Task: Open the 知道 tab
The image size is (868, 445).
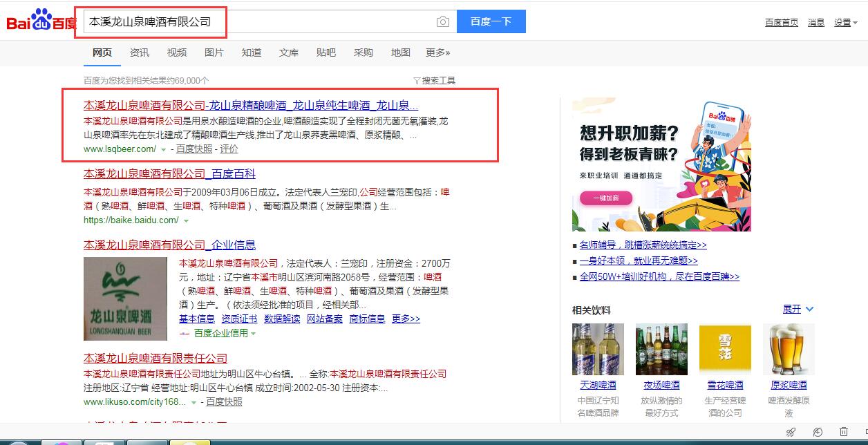Action: [252, 53]
